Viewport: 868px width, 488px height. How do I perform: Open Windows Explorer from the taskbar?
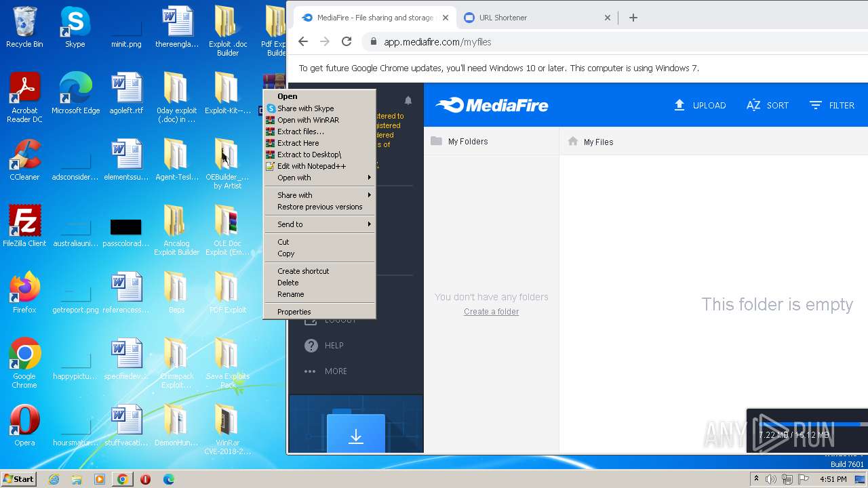77,479
